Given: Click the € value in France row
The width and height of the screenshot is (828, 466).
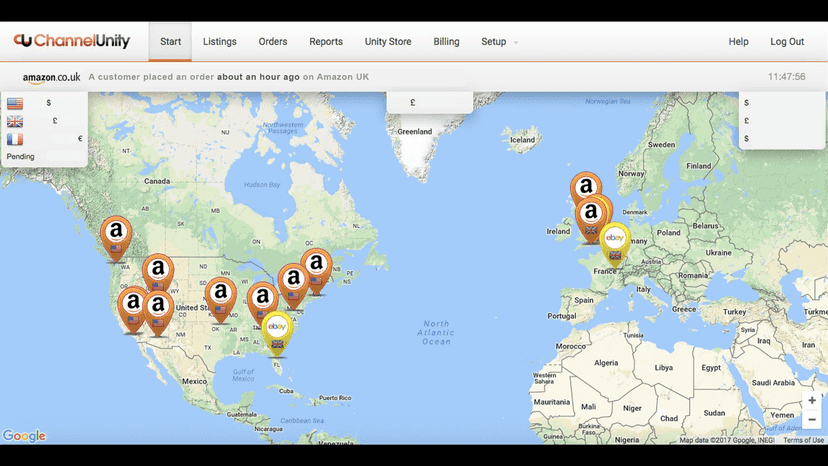Looking at the screenshot, I should [80, 139].
